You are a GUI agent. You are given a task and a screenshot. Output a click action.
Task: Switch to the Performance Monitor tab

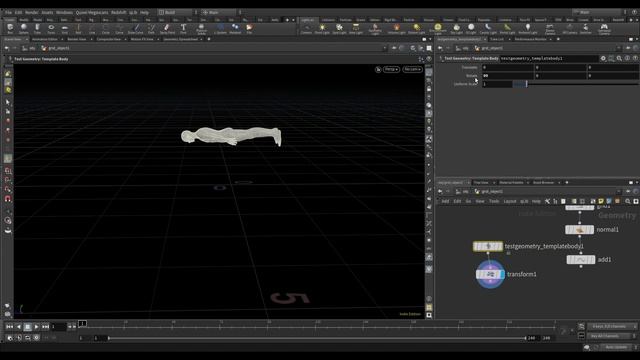coord(530,39)
